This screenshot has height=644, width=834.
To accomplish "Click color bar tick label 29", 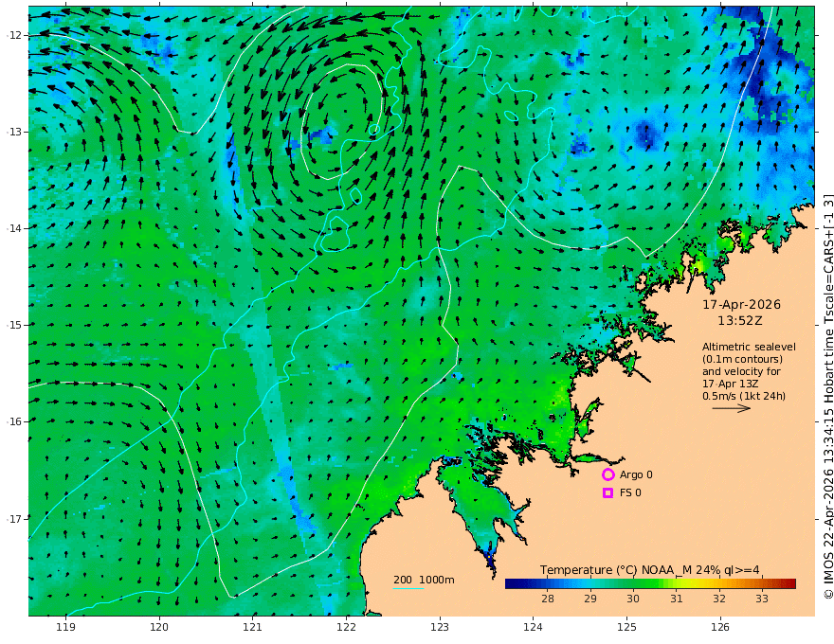I will (x=590, y=599).
